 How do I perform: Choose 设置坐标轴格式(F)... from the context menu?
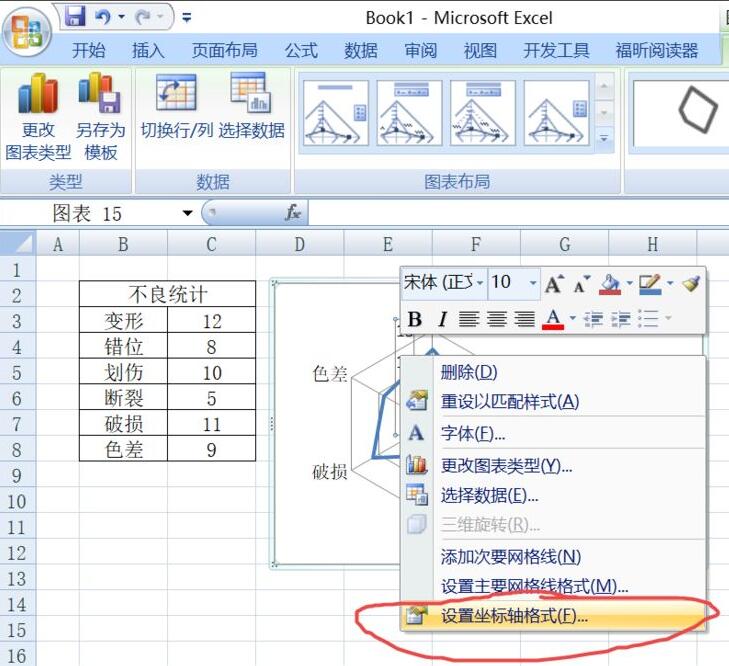click(x=553, y=616)
